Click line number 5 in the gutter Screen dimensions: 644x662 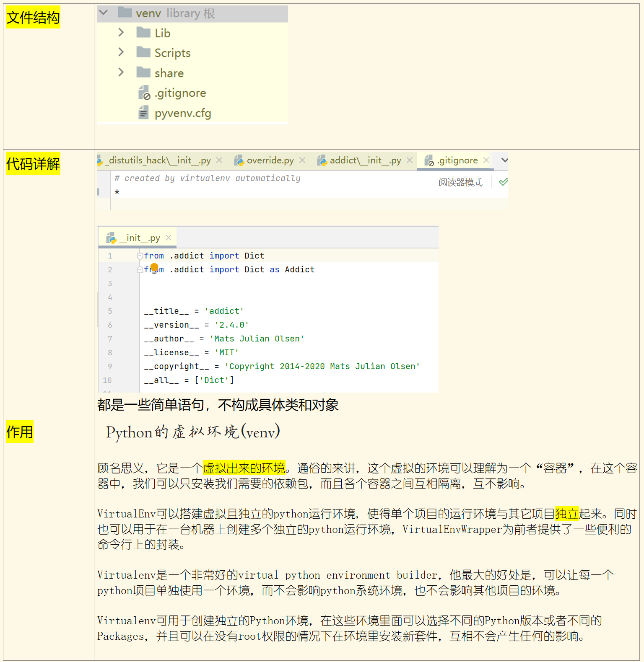110,311
